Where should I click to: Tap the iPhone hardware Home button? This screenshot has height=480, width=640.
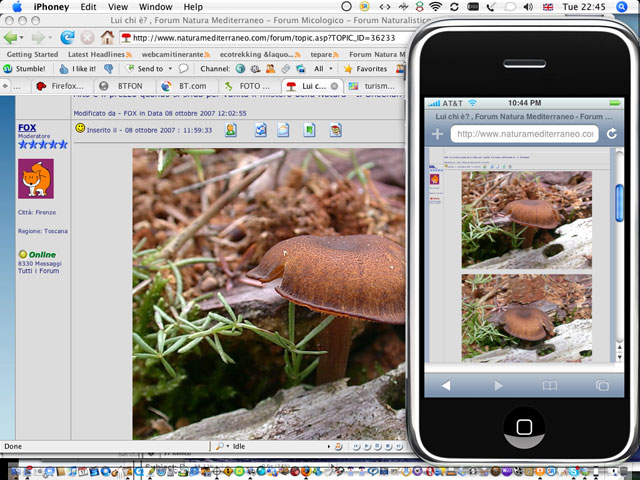point(524,428)
